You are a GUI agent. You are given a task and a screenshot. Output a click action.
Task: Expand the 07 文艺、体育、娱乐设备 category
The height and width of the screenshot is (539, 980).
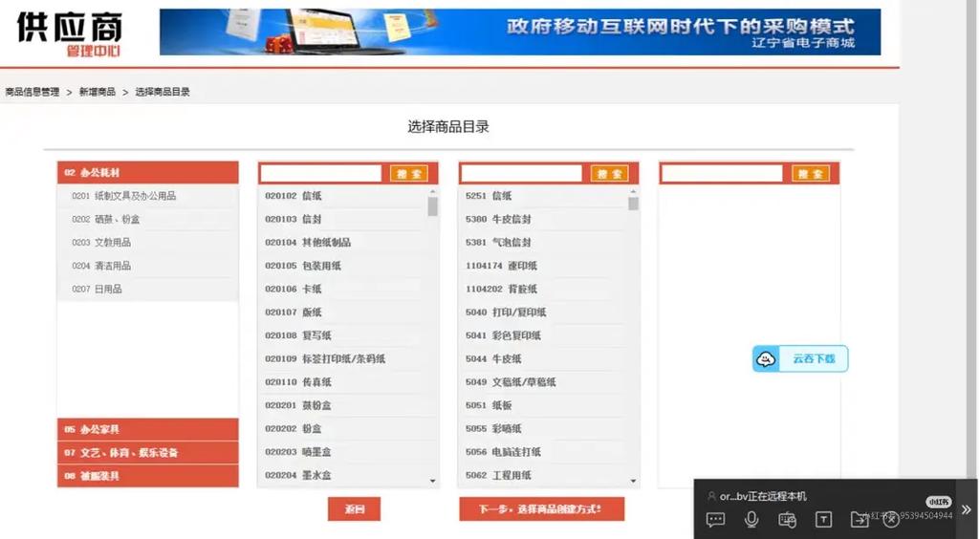click(x=147, y=452)
